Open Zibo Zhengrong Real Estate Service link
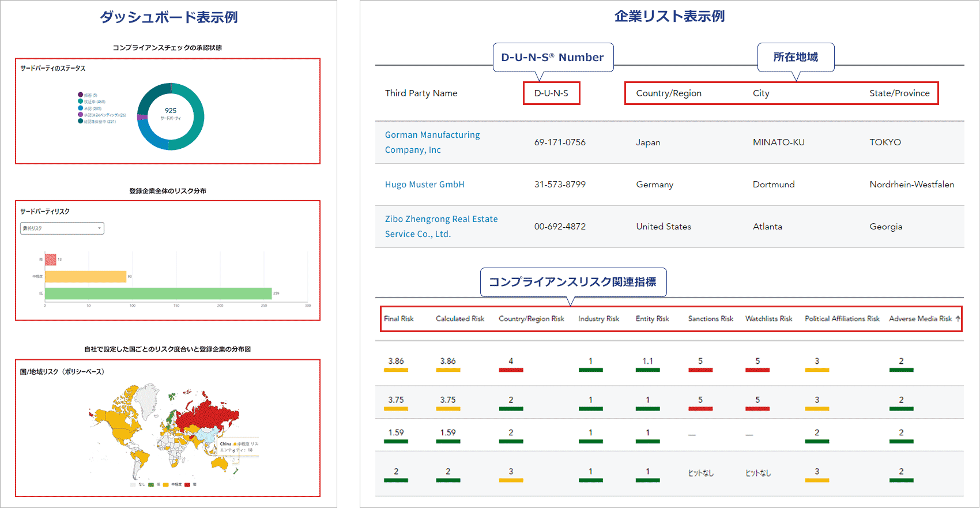The height and width of the screenshot is (508, 980). [442, 227]
